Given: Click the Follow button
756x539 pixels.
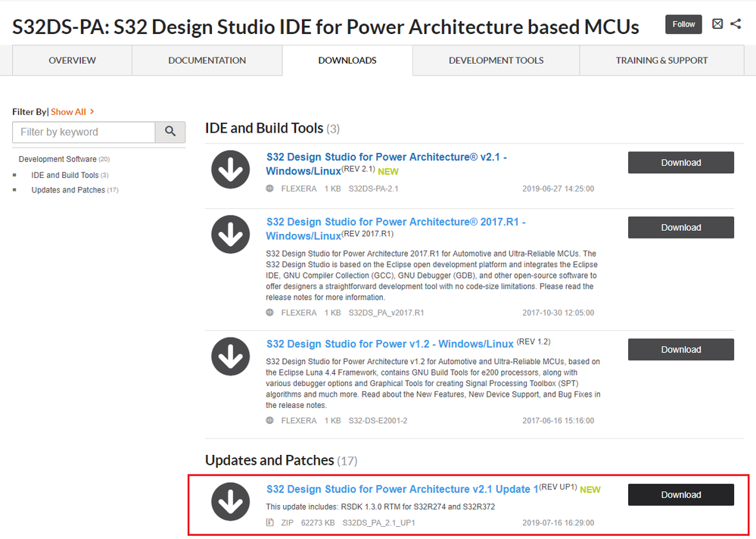Looking at the screenshot, I should click(683, 24).
